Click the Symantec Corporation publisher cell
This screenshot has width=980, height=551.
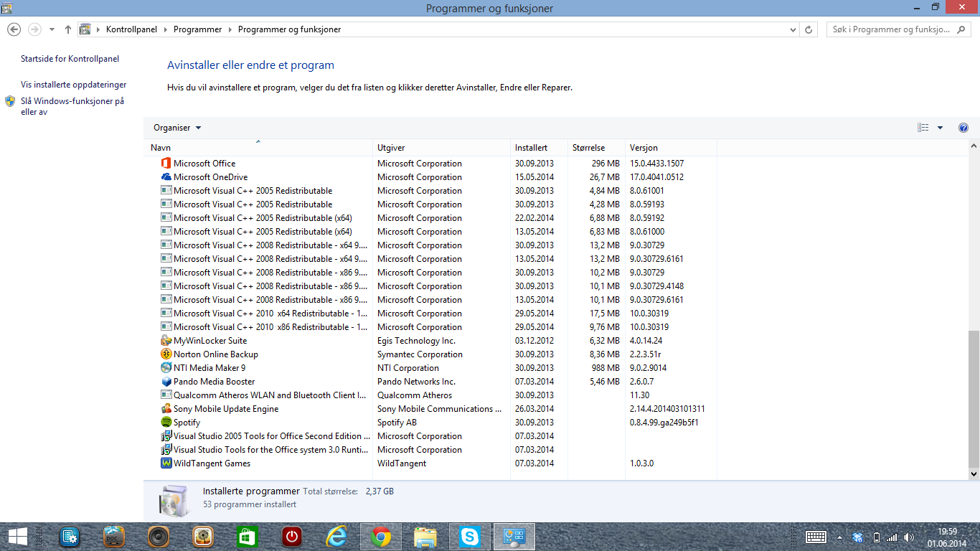point(420,354)
